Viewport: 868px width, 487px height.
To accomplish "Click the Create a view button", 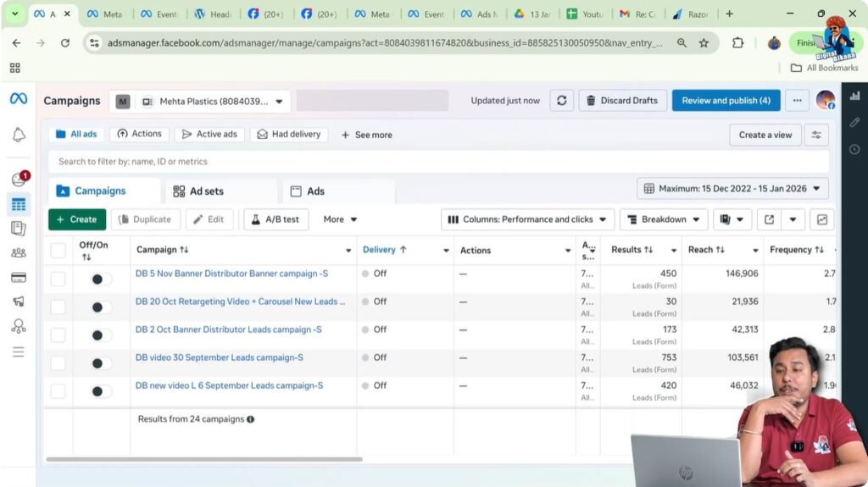I will pyautogui.click(x=765, y=135).
